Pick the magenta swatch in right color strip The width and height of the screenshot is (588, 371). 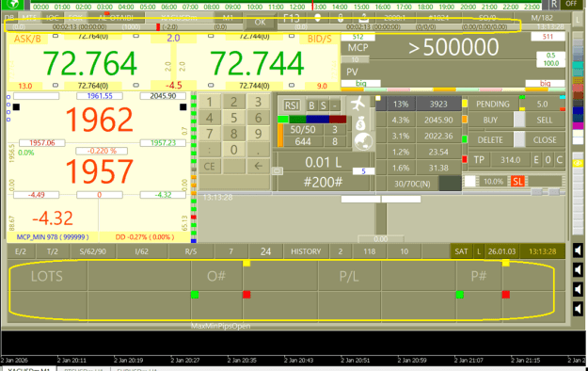click(578, 126)
